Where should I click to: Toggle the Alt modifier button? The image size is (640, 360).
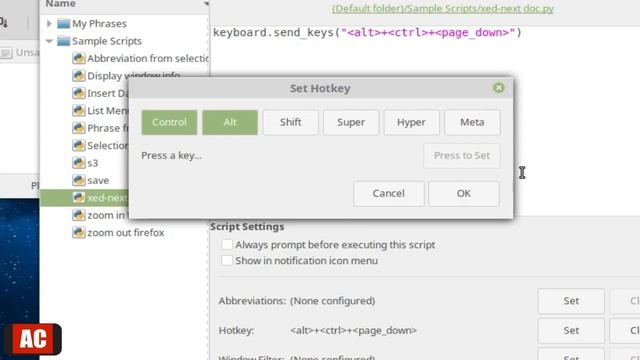230,122
